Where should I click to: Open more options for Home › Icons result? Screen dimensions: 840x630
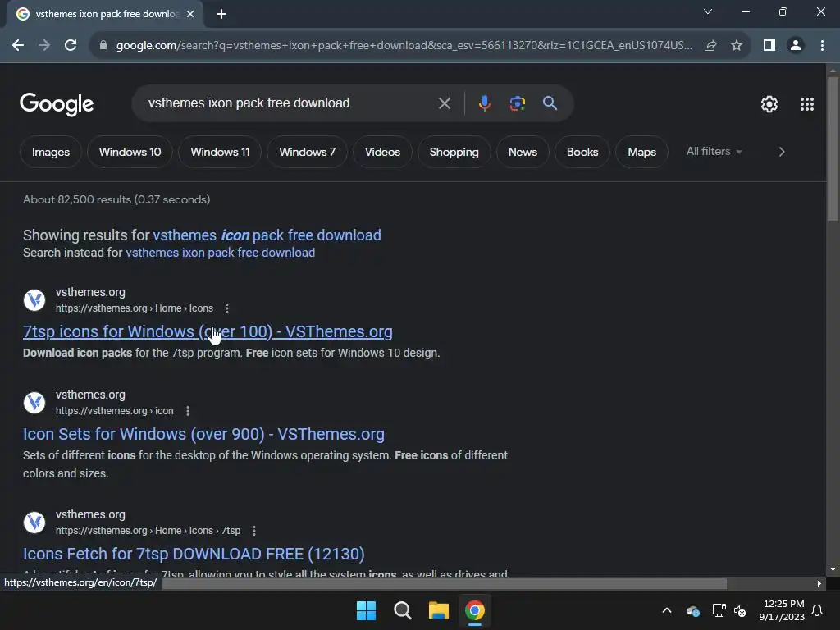pos(227,308)
